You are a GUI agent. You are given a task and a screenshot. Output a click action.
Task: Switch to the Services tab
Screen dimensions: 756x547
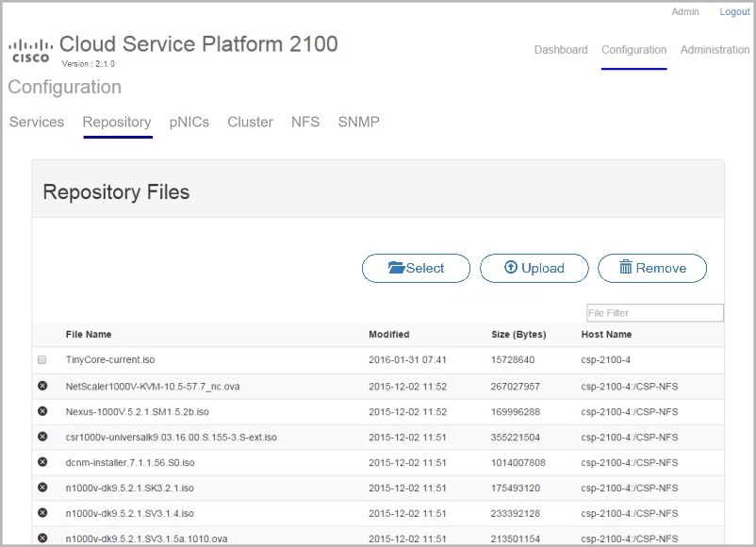point(36,122)
